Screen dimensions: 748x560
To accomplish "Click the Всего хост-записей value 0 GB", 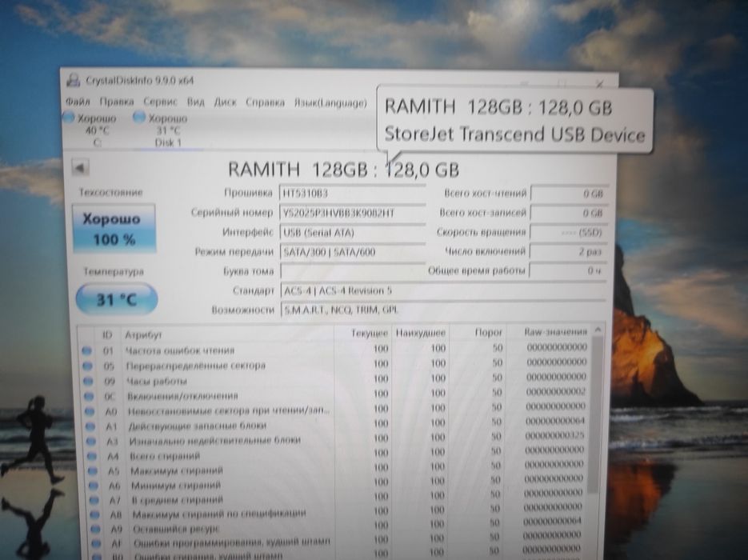I will [x=569, y=213].
